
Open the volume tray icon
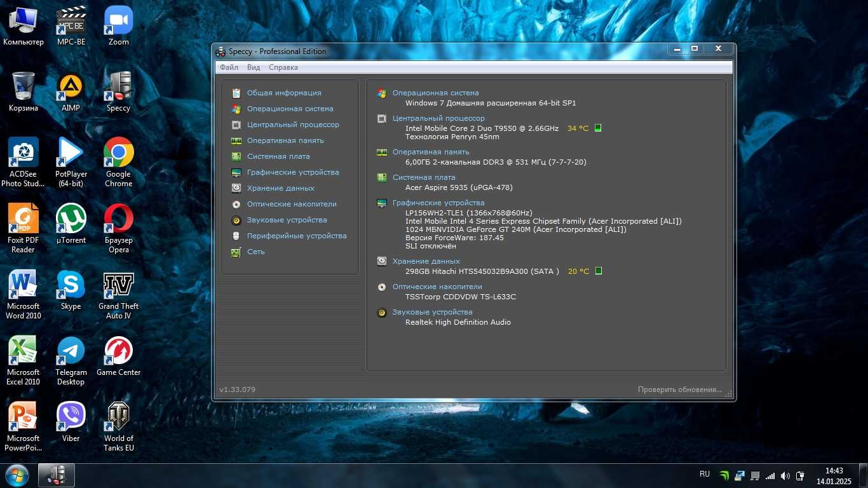[785, 475]
